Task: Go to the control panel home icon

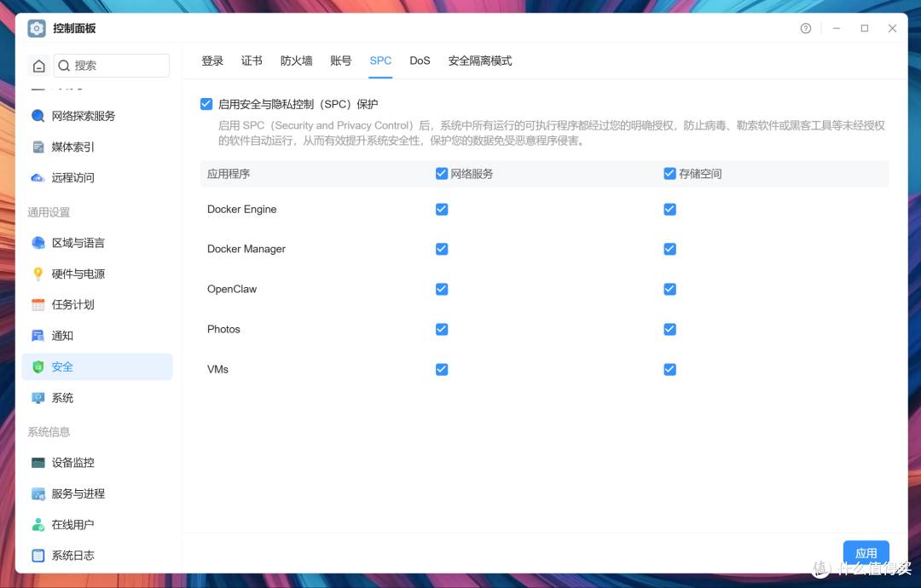Action: pyautogui.click(x=38, y=66)
